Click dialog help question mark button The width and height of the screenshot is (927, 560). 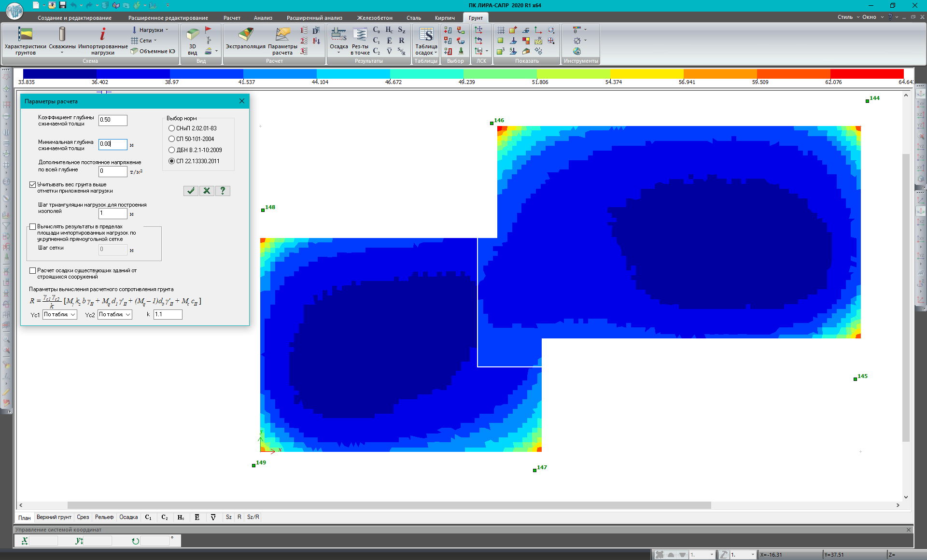pos(223,191)
